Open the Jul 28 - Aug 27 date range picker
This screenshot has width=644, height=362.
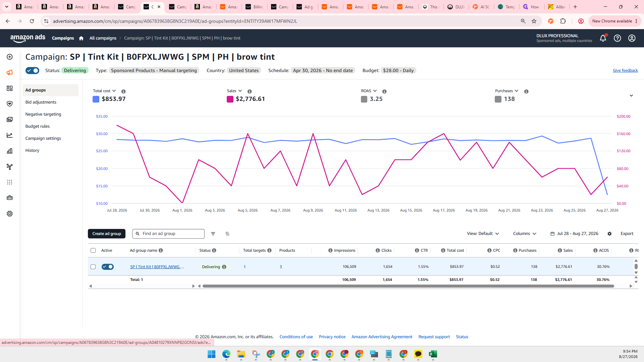574,234
